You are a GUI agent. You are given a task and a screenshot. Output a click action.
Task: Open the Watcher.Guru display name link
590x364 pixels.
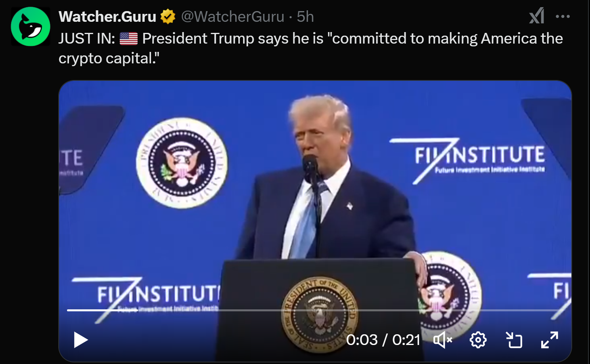point(107,17)
